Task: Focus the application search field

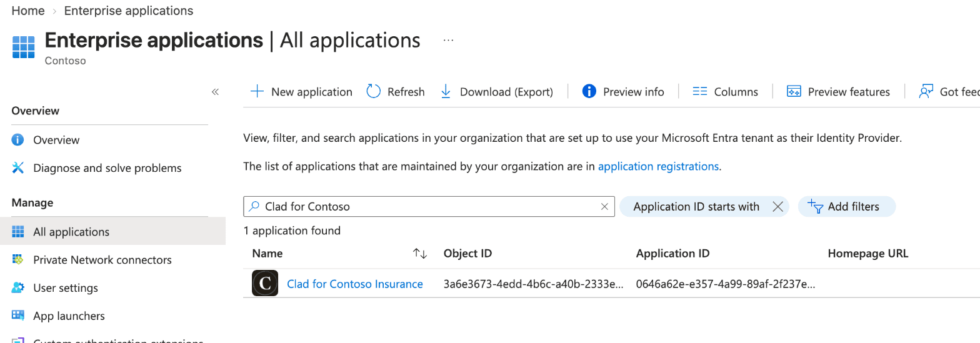Action: pyautogui.click(x=429, y=206)
